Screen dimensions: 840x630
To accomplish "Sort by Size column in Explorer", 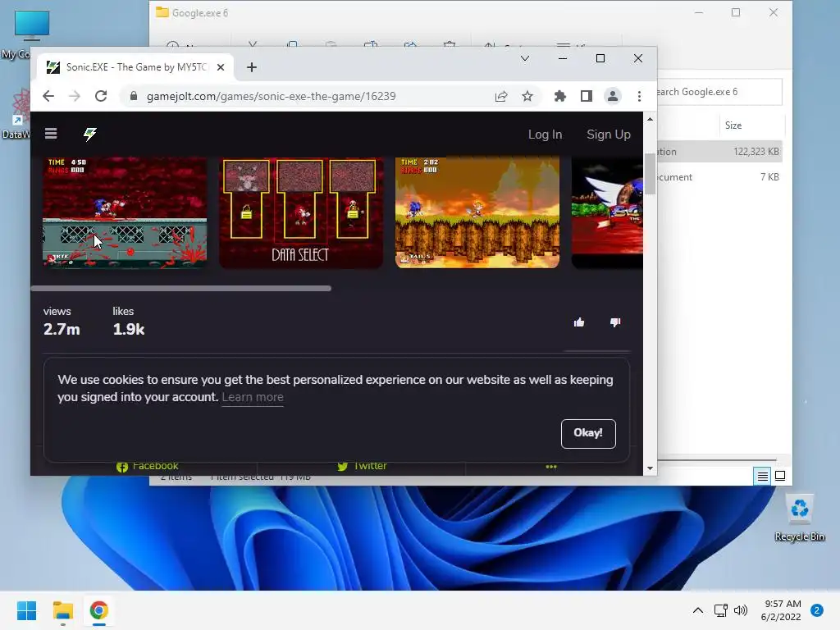I will click(733, 126).
